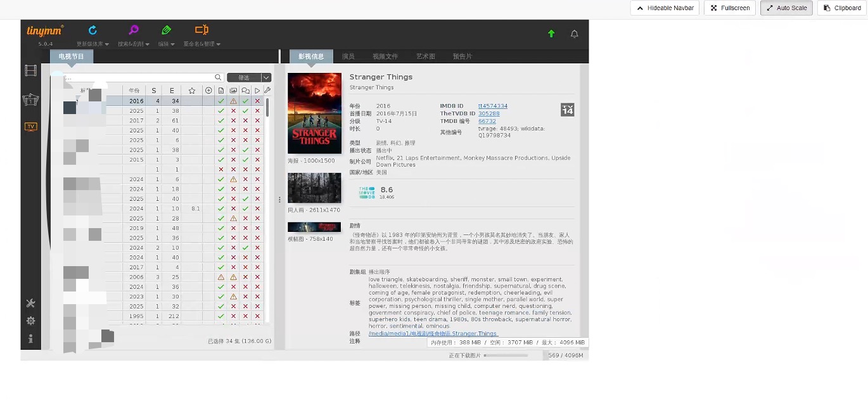Switch to the 演员 tab
Image resolution: width=868 pixels, height=410 pixels.
[x=348, y=56]
